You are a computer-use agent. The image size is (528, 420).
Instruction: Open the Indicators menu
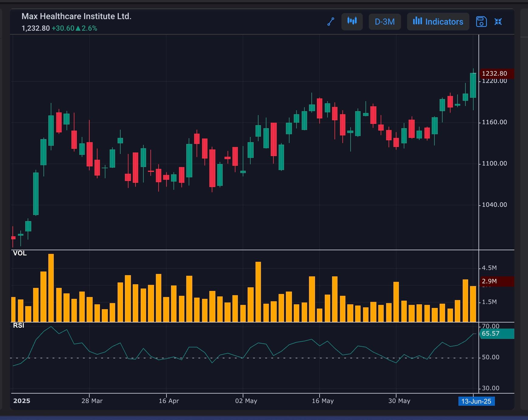click(x=438, y=22)
